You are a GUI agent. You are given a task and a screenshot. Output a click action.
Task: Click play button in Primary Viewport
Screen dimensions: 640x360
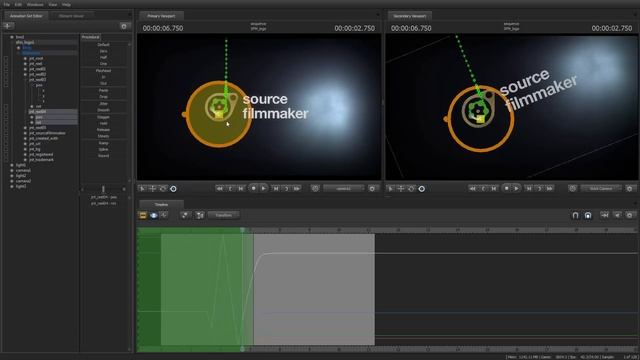pyautogui.click(x=264, y=188)
